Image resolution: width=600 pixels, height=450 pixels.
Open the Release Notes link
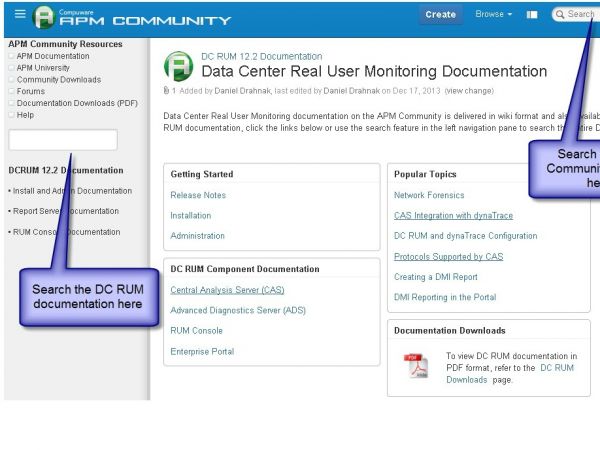[198, 195]
